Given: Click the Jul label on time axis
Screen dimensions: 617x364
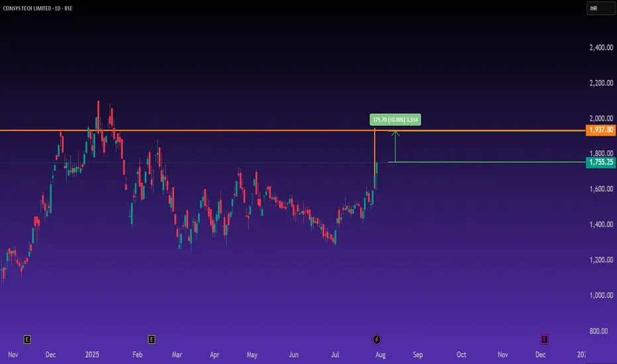Looking at the screenshot, I should click(335, 355).
